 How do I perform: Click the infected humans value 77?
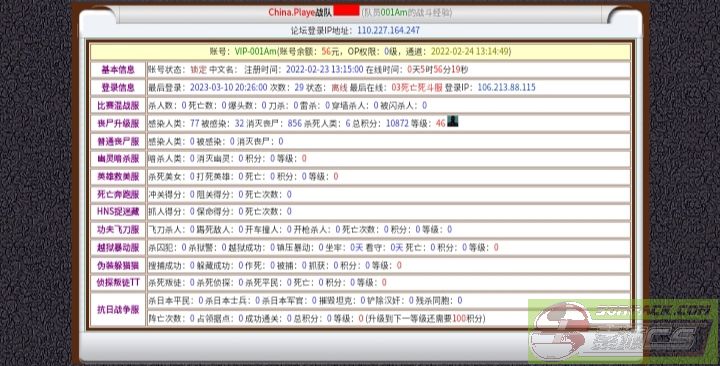[194, 124]
